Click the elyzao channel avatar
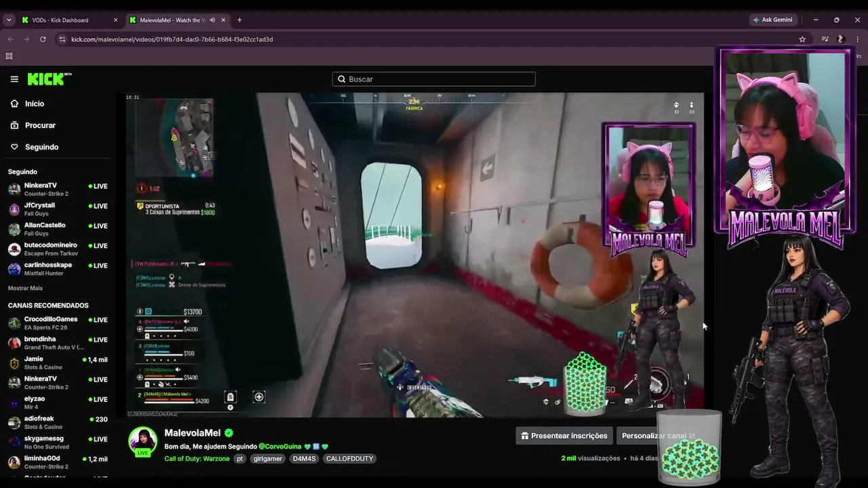The width and height of the screenshot is (868, 488). coord(14,403)
